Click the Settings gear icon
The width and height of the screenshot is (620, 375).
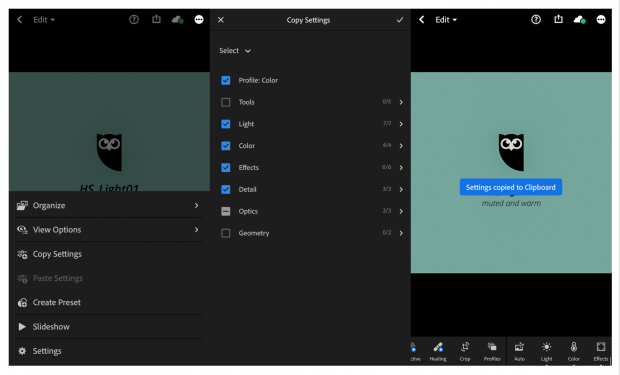coord(22,351)
